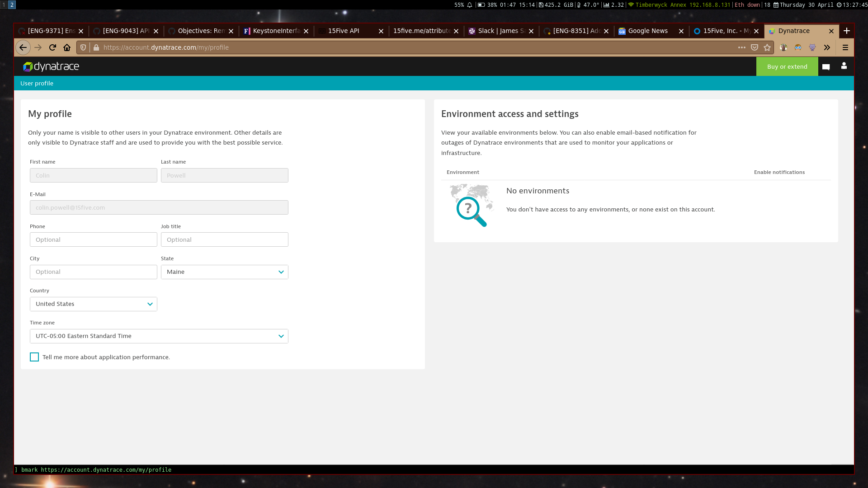The height and width of the screenshot is (488, 868).
Task: Click the Pocket save icon
Action: 755,47
